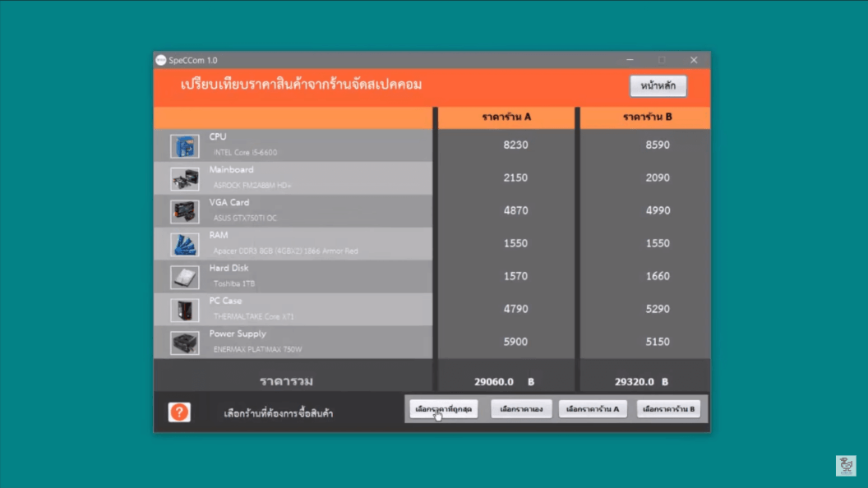The image size is (868, 488).
Task: Click the ราคาร้าน B column header
Action: [648, 117]
